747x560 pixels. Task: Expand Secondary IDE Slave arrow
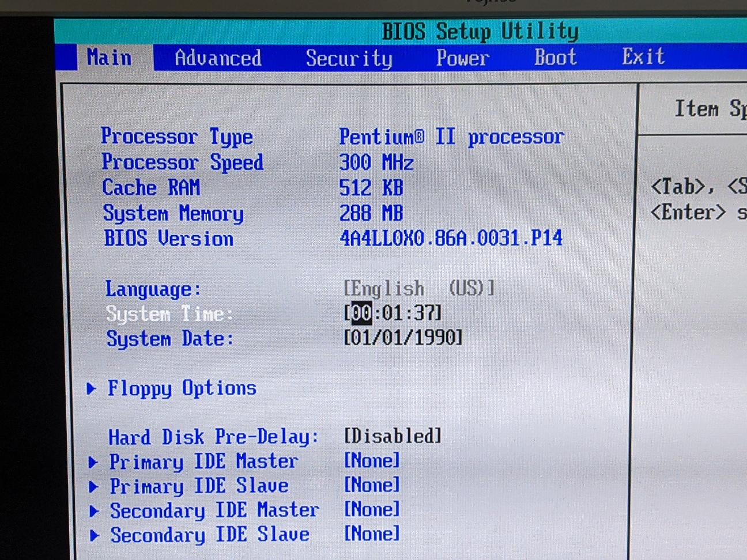coord(95,536)
